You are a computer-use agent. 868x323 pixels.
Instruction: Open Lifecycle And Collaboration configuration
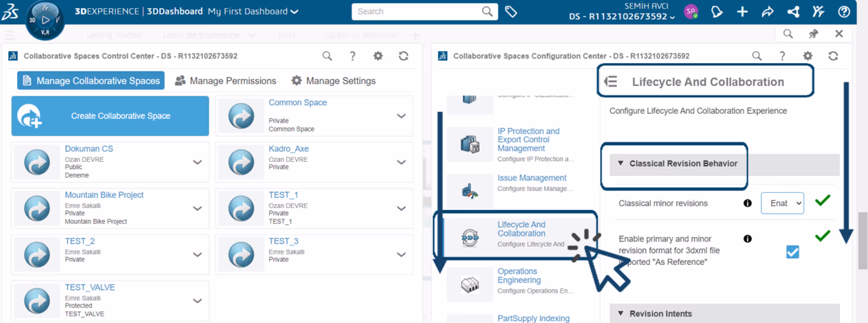pos(521,229)
